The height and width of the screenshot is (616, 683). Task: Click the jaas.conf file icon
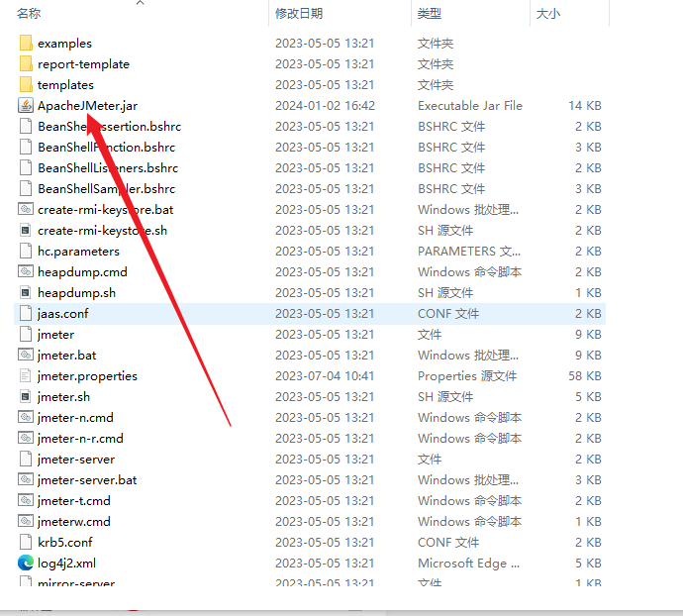(26, 314)
